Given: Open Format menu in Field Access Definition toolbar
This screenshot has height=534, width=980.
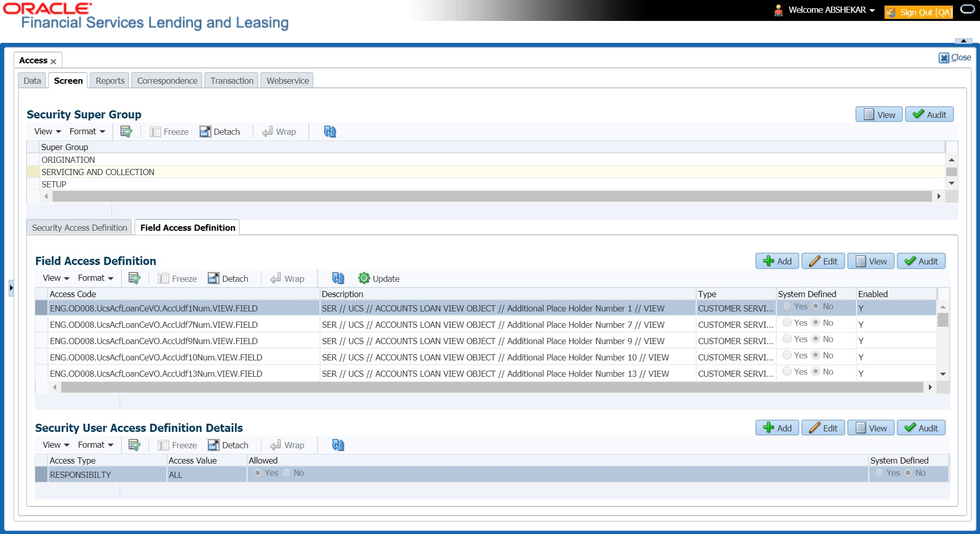Looking at the screenshot, I should 95,278.
